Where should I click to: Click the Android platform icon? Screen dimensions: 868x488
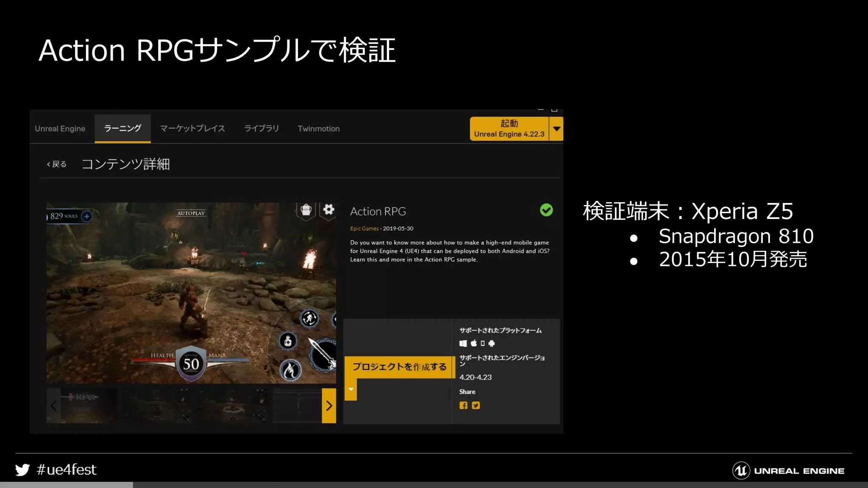492,344
